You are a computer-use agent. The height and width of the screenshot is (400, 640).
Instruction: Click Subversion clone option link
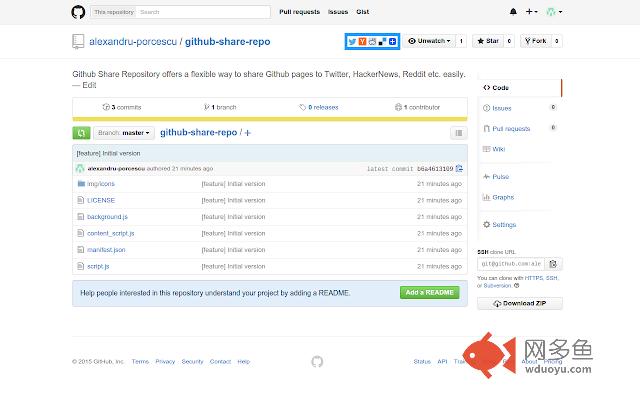click(x=498, y=286)
